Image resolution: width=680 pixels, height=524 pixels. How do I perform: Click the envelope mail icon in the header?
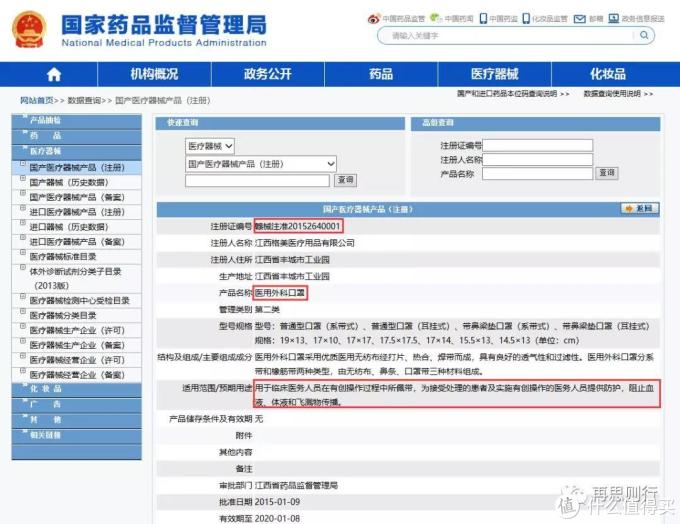[579, 19]
